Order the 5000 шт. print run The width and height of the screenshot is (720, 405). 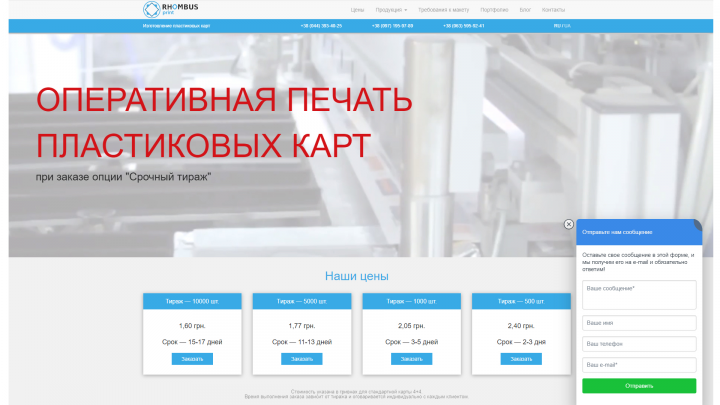pyautogui.click(x=302, y=359)
